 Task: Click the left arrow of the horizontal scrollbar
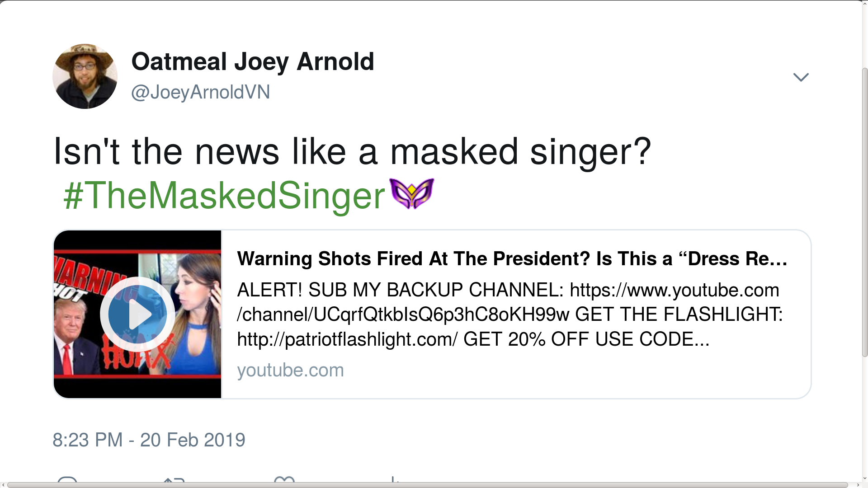(x=4, y=484)
